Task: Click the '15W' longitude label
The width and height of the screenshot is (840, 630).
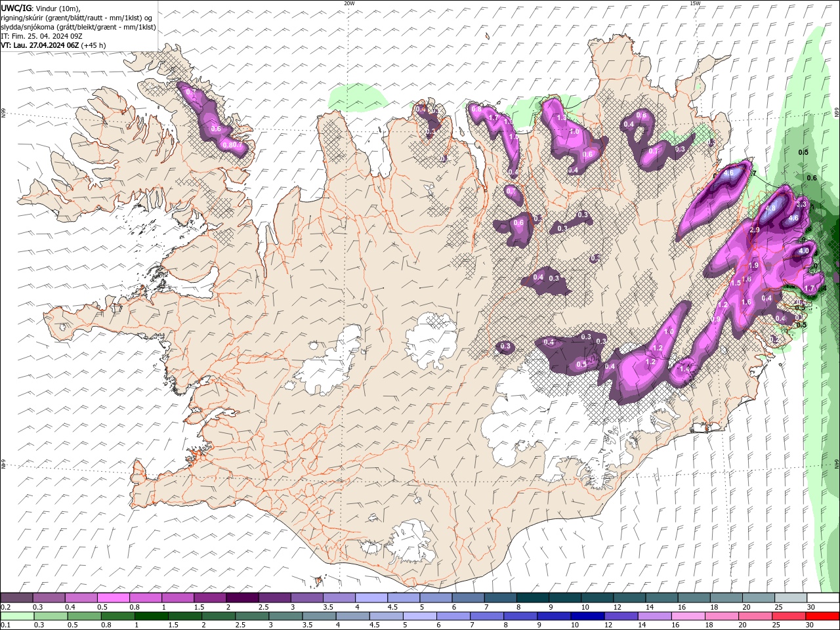Action: (695, 3)
